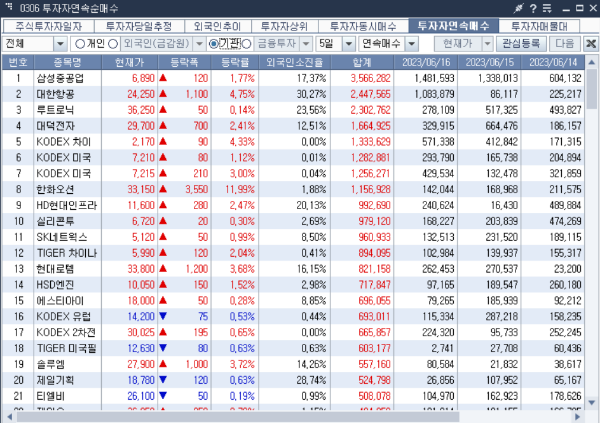Click the up triangle in 삼성중공업 row
This screenshot has height=423, width=600.
point(163,78)
